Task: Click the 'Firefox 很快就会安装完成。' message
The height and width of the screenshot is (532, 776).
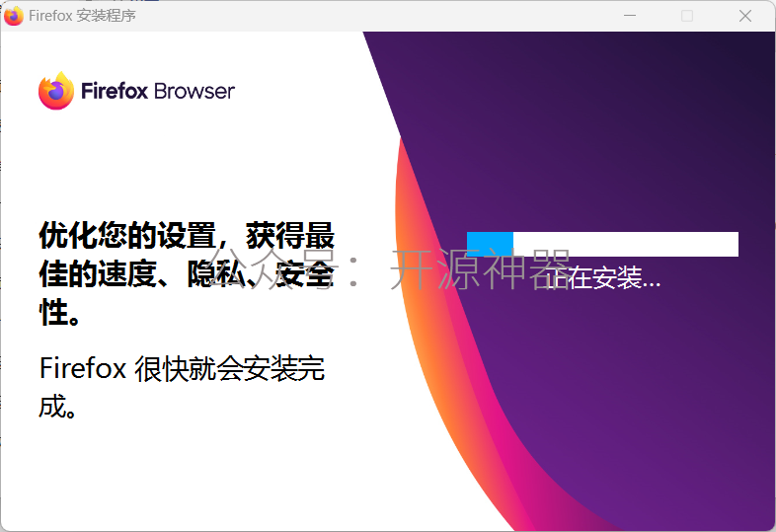Action: click(x=182, y=387)
